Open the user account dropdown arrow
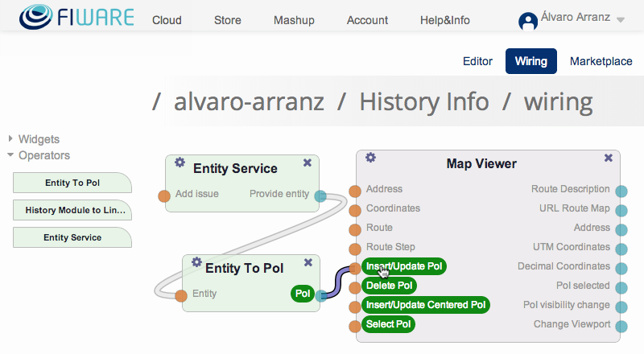Image resolution: width=644 pixels, height=354 pixels. click(621, 20)
